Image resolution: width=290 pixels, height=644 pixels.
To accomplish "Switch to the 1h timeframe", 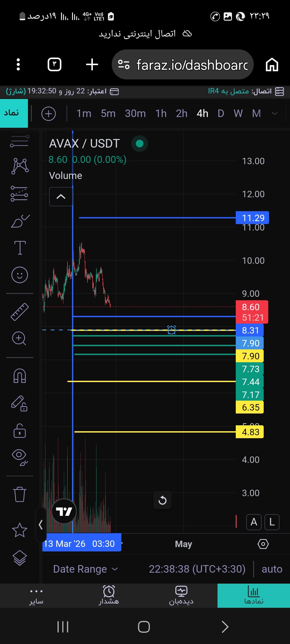I will tap(161, 114).
